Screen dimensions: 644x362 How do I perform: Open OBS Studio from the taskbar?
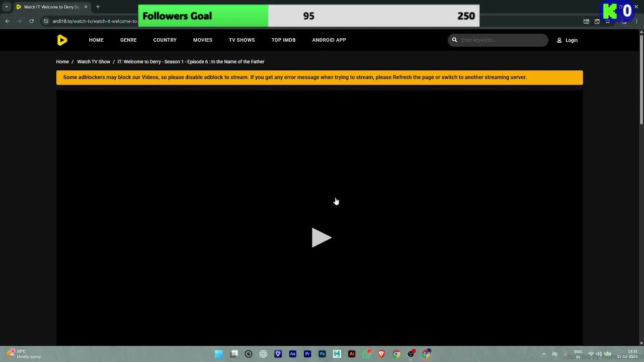[411, 354]
